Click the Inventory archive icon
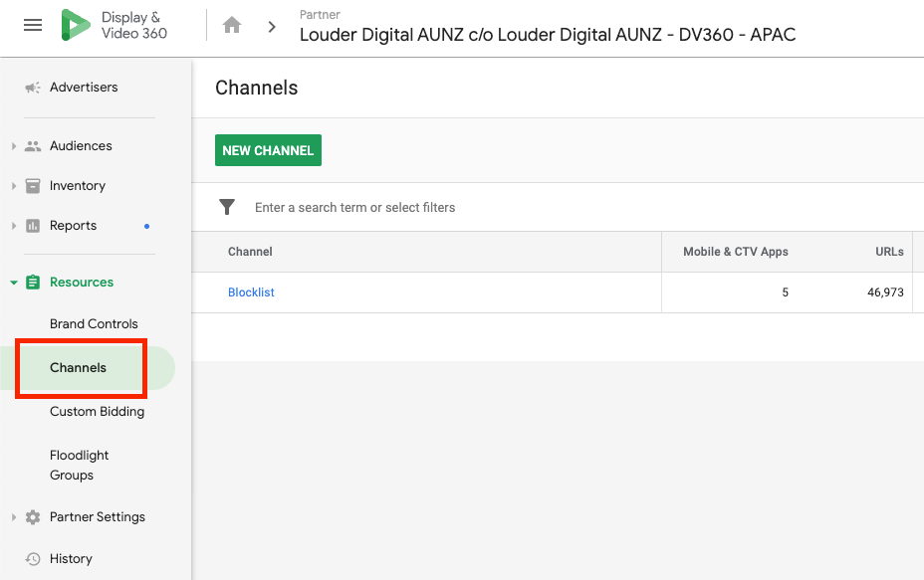The width and height of the screenshot is (924, 580). (x=33, y=186)
